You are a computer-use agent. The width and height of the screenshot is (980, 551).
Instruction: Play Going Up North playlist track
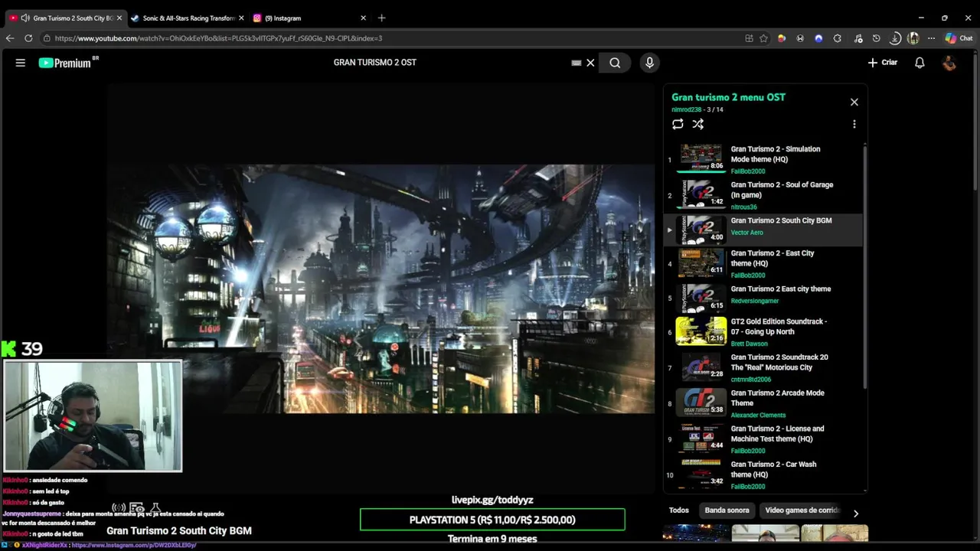pyautogui.click(x=764, y=332)
